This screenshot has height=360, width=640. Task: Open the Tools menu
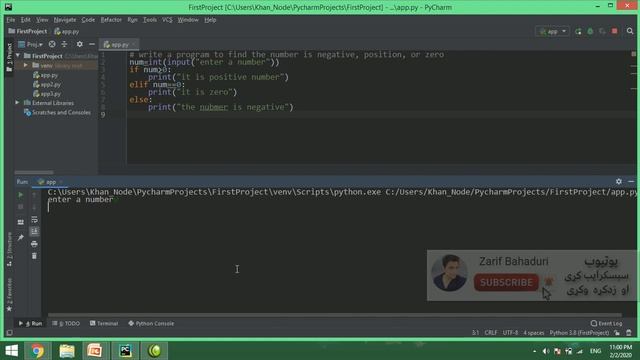150,20
